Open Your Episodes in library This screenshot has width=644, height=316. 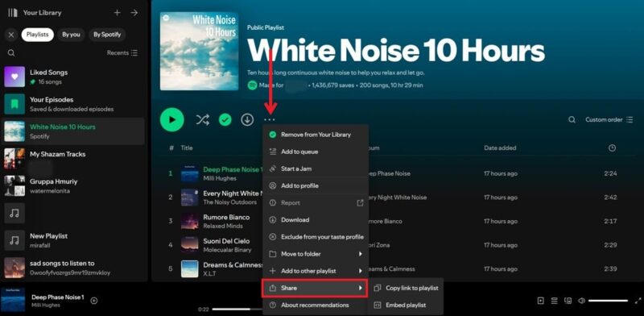click(73, 104)
